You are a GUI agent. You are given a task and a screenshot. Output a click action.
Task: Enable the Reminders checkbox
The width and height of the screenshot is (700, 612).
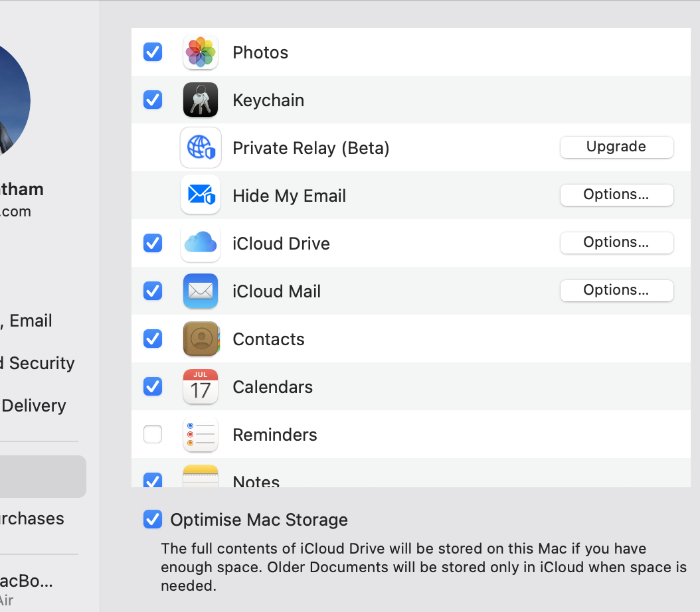[x=153, y=434]
